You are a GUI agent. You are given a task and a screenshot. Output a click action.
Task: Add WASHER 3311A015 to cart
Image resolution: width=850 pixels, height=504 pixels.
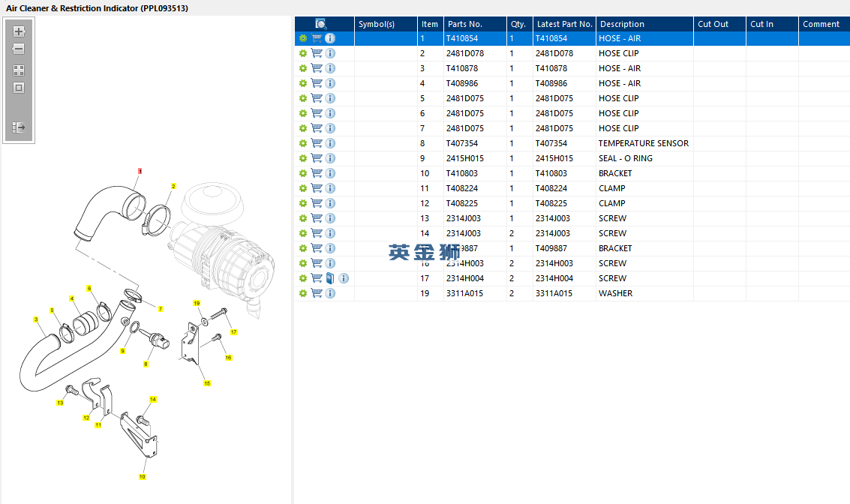(x=317, y=293)
